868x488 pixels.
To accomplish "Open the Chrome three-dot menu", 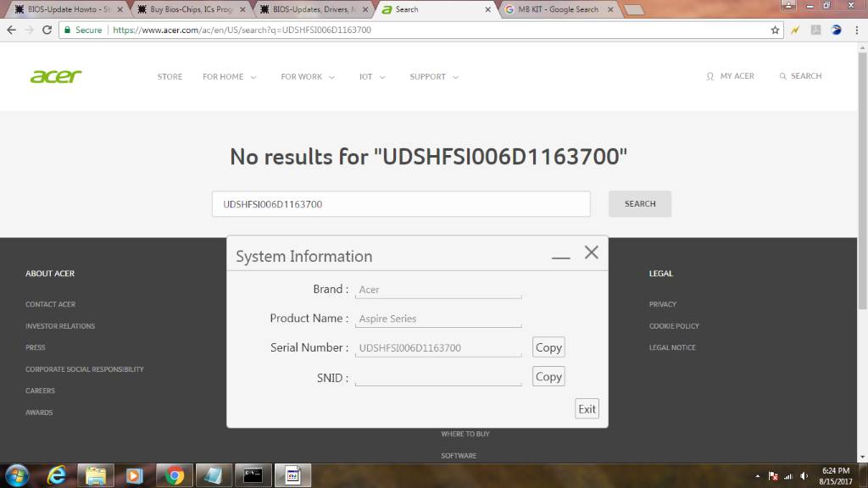I will (857, 30).
